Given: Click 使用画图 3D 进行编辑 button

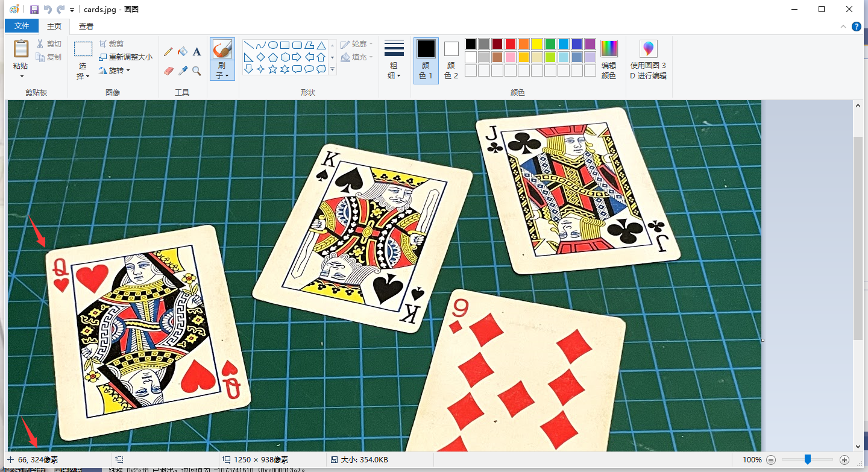Looking at the screenshot, I should point(648,60).
